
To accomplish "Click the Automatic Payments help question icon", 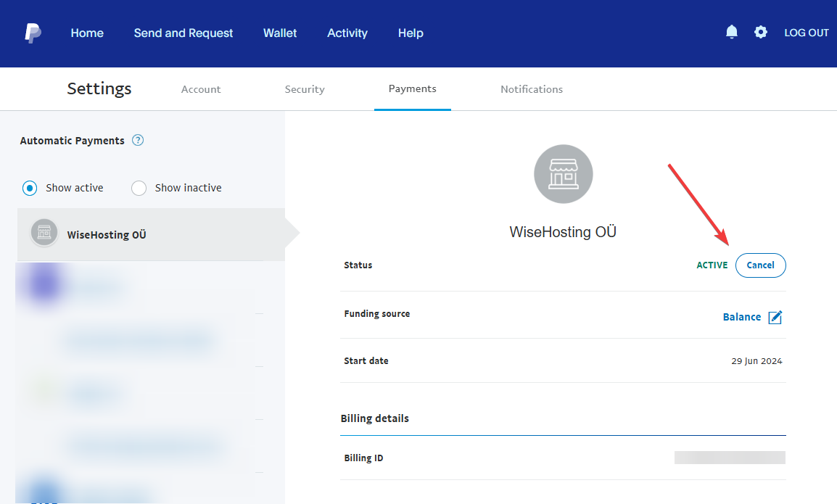I will 138,141.
